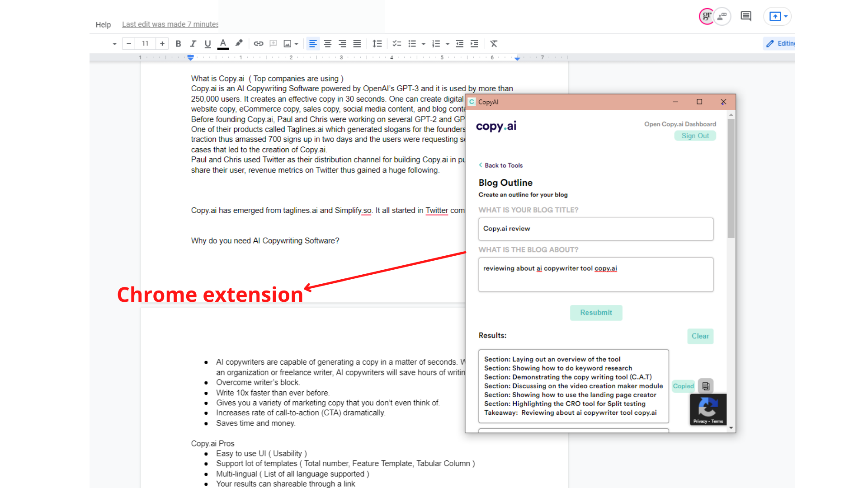Viewport: 868px width, 488px height.
Task: Click the reCAPTCHA badge icon
Action: [708, 409]
